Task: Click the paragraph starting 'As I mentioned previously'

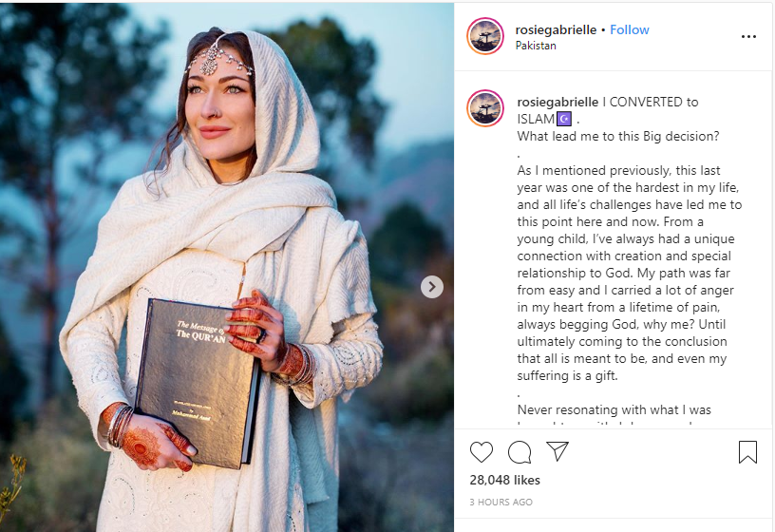Action: coord(629,273)
